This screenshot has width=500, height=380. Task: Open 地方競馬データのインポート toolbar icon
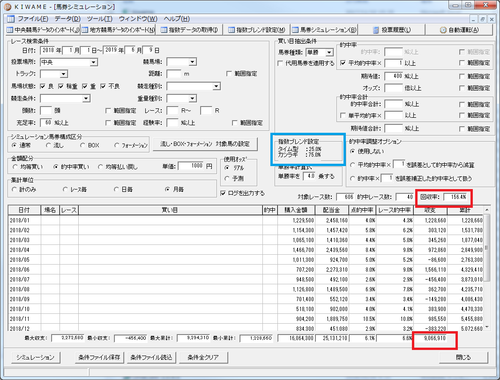click(x=85, y=30)
